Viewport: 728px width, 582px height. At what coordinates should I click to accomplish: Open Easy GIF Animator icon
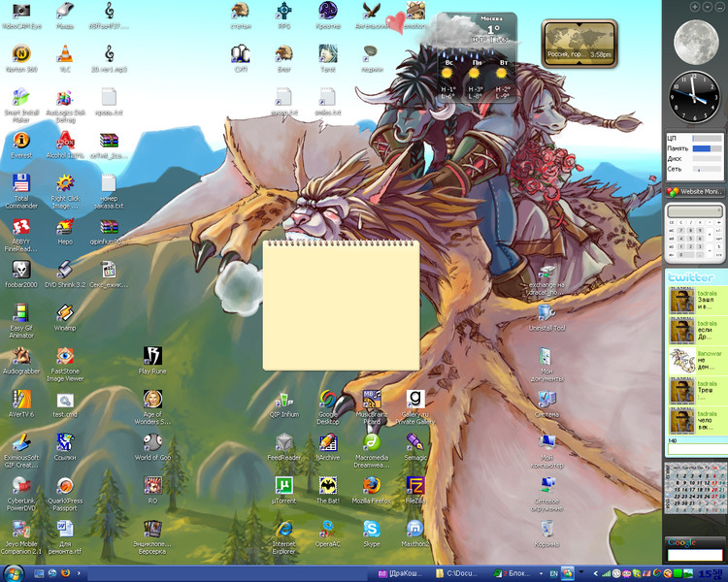[x=21, y=320]
